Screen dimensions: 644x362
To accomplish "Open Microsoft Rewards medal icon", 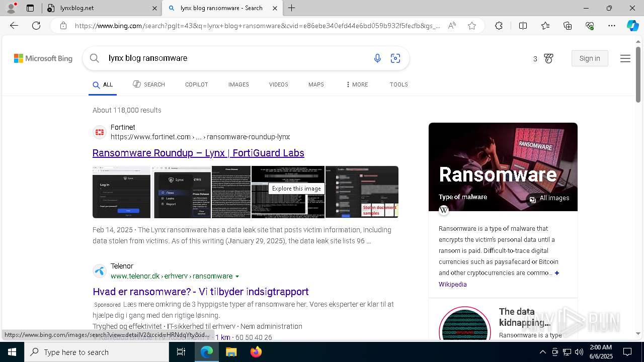I will [548, 59].
